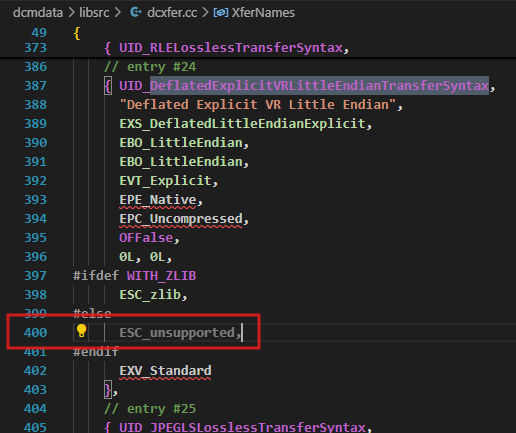The height and width of the screenshot is (433, 516).
Task: Click the EPC_Uncompressed underlined identifier
Action: (x=181, y=219)
